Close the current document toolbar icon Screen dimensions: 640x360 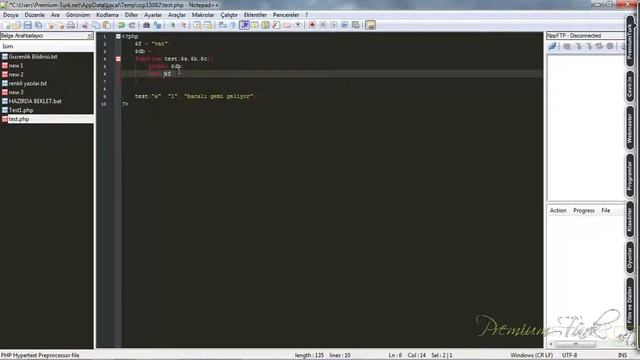51,25
